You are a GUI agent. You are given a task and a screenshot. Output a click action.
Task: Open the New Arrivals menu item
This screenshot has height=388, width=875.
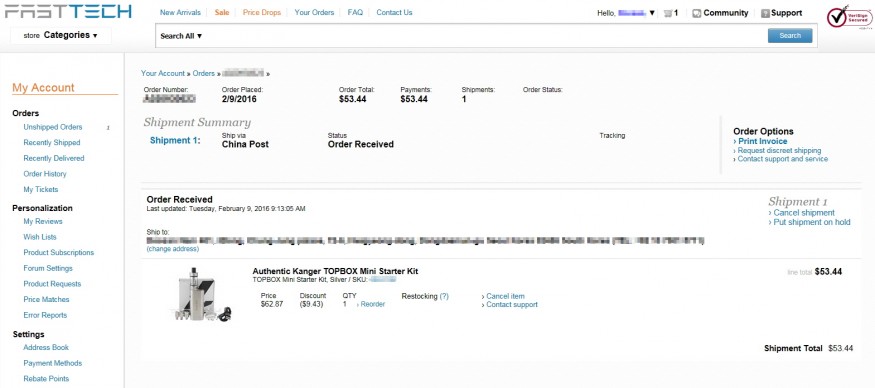coord(180,12)
